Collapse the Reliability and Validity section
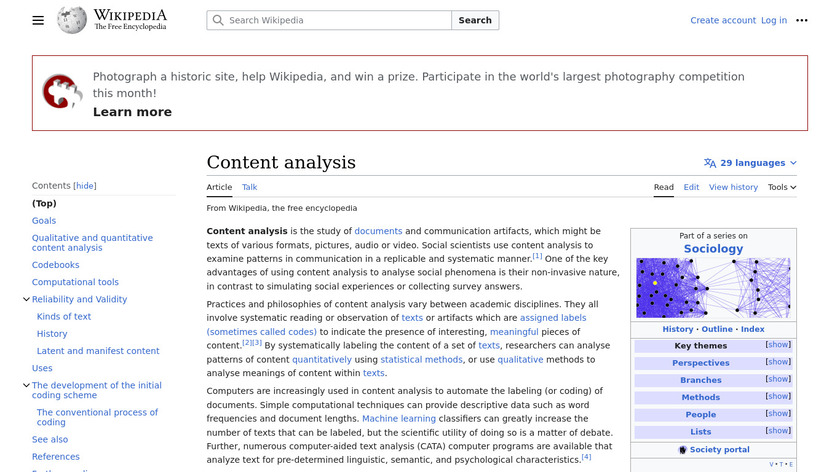The image size is (840, 472). 26,299
